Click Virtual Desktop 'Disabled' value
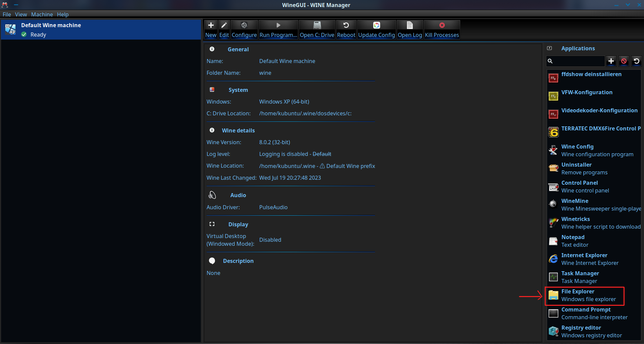The height and width of the screenshot is (344, 644). pos(270,240)
